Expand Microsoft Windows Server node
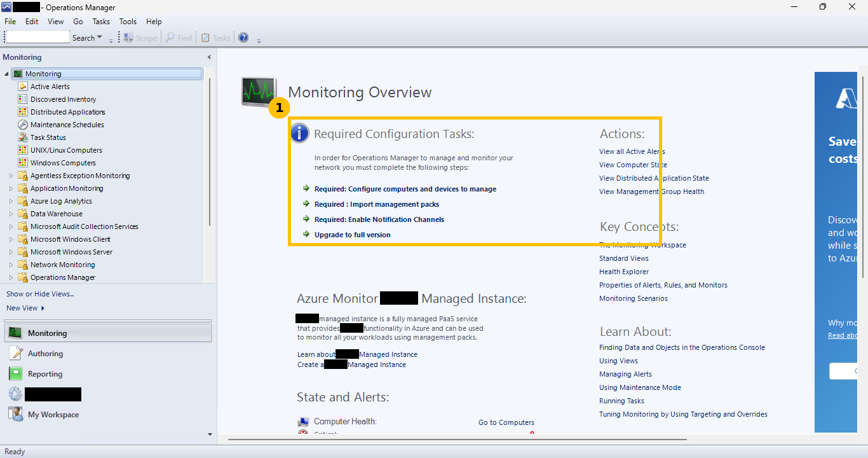 tap(11, 252)
